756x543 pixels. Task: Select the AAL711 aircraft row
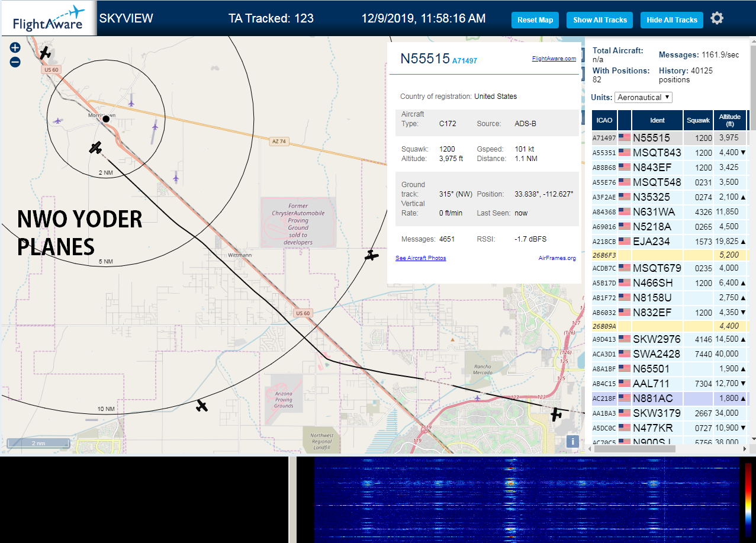click(x=670, y=384)
